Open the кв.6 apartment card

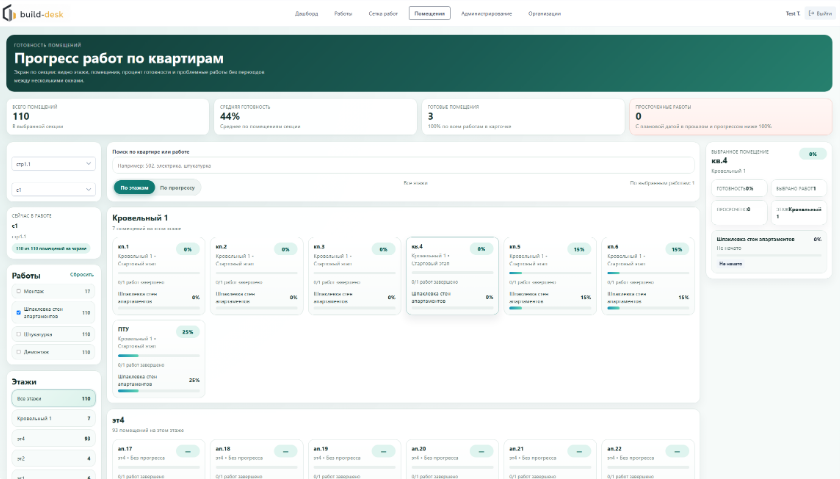(648, 275)
